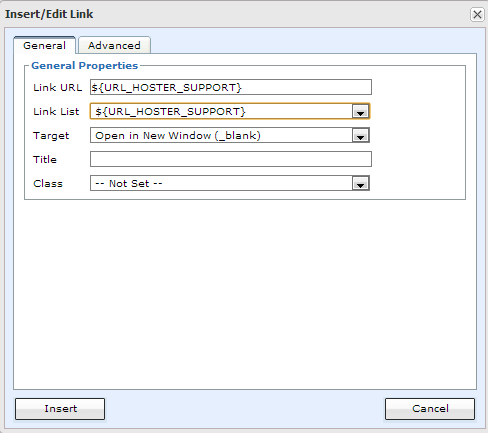Screen dimensions: 488x433
Task: Click the 'General Properties' group heading
Action: tap(84, 66)
